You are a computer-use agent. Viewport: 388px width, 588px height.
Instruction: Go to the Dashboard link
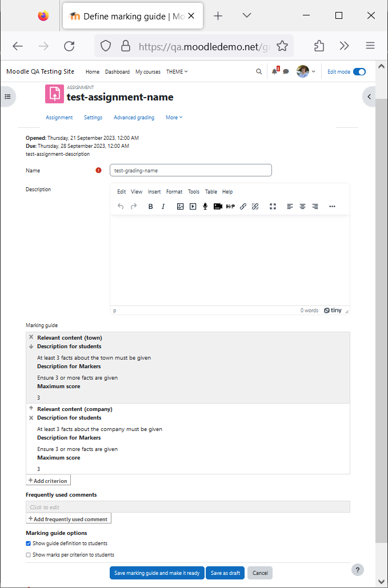click(x=118, y=71)
